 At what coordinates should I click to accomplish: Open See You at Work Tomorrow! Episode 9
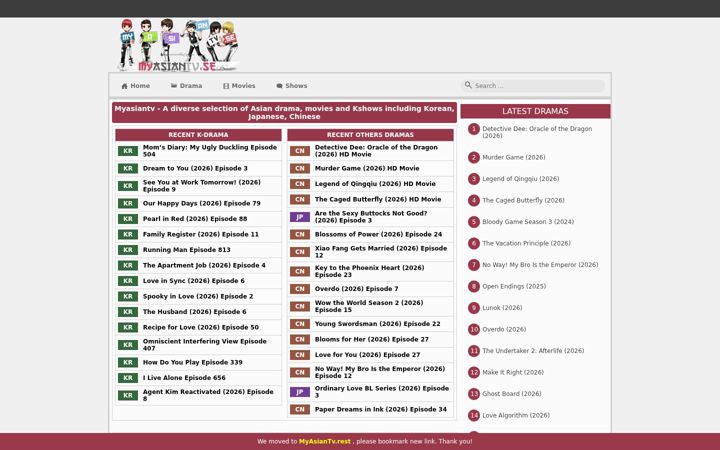(202, 186)
